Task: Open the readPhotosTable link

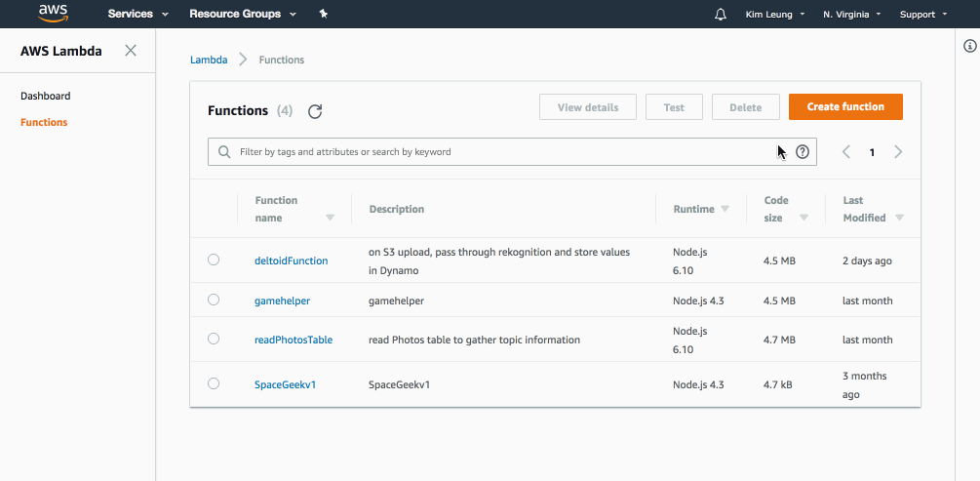Action: pyautogui.click(x=294, y=341)
